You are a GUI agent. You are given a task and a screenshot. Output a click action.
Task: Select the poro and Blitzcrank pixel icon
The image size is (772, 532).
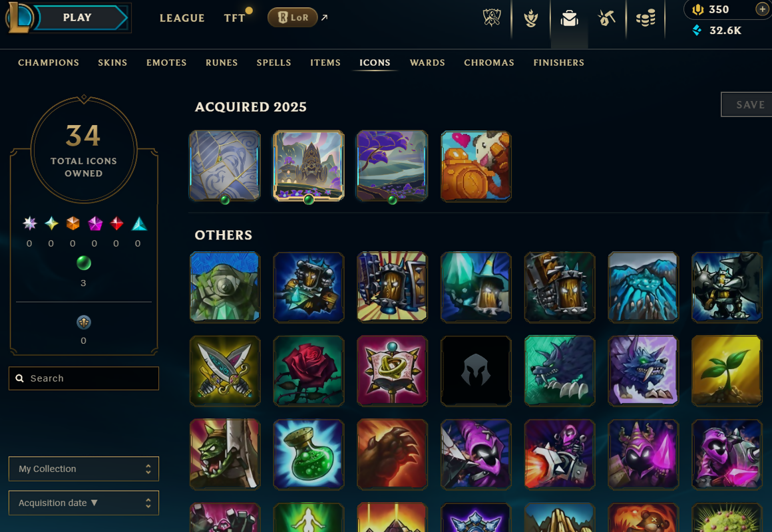coord(476,166)
